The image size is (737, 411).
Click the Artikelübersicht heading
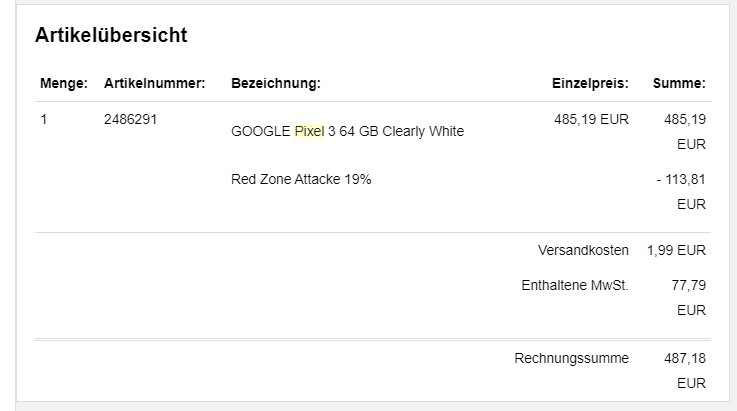[x=111, y=35]
